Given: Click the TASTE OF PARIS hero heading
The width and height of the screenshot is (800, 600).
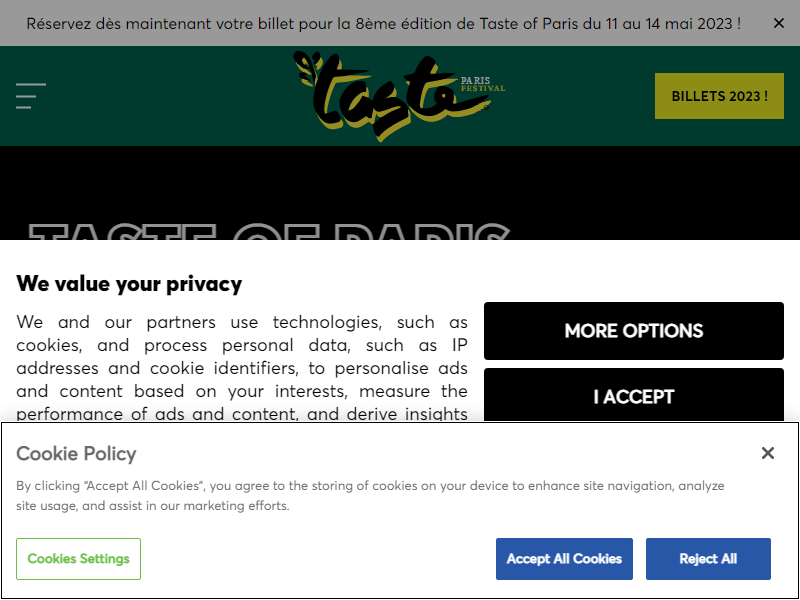Looking at the screenshot, I should coord(268,231).
